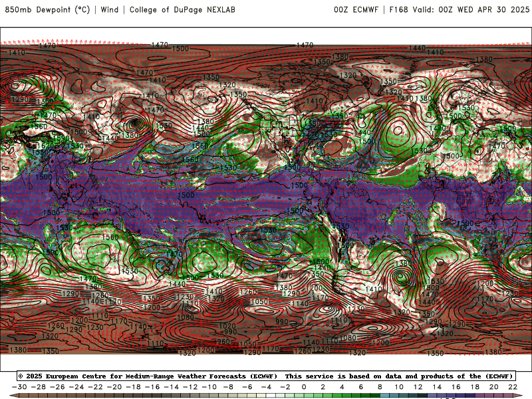Click the -30 color scale label
Viewport: 532px width, 399px height.
tap(19, 387)
